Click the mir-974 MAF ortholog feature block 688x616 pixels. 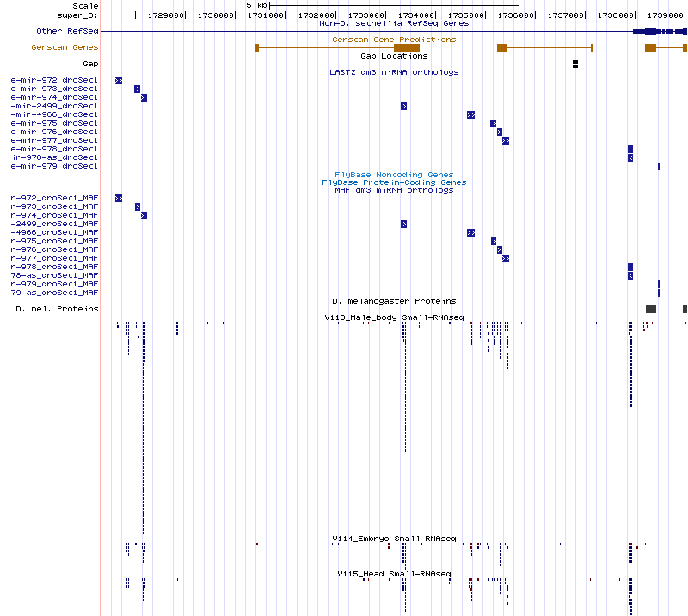(144, 215)
